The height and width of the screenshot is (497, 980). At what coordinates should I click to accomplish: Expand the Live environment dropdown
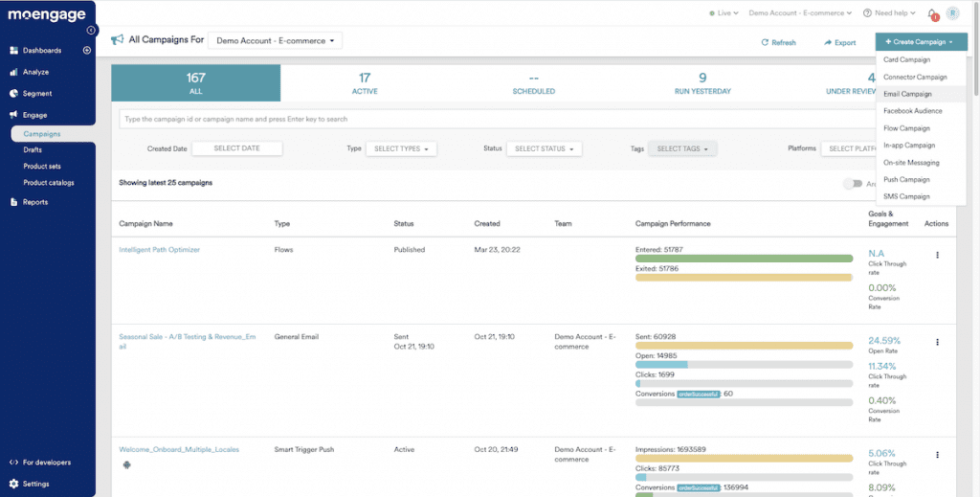pos(724,13)
